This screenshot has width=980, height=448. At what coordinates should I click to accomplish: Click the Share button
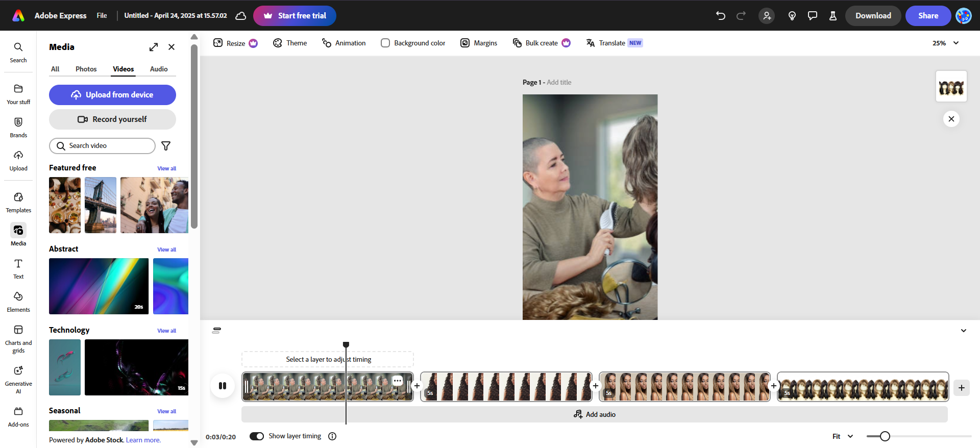[928, 16]
